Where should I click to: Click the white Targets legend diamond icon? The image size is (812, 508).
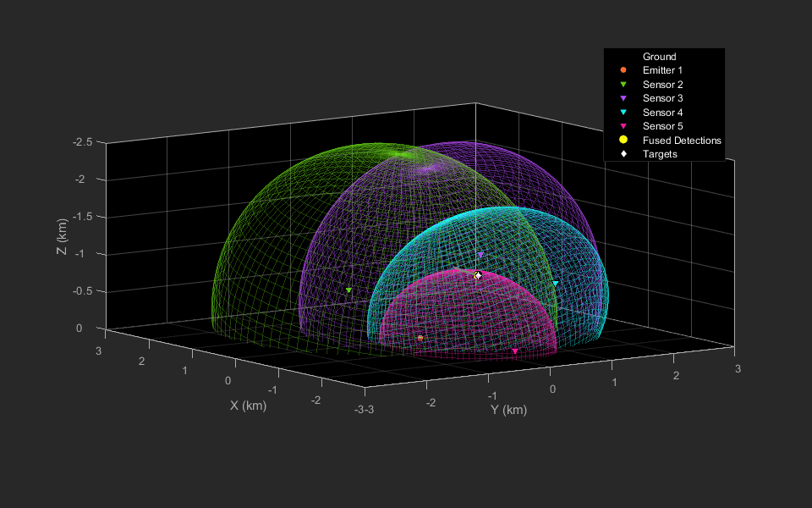tap(623, 154)
